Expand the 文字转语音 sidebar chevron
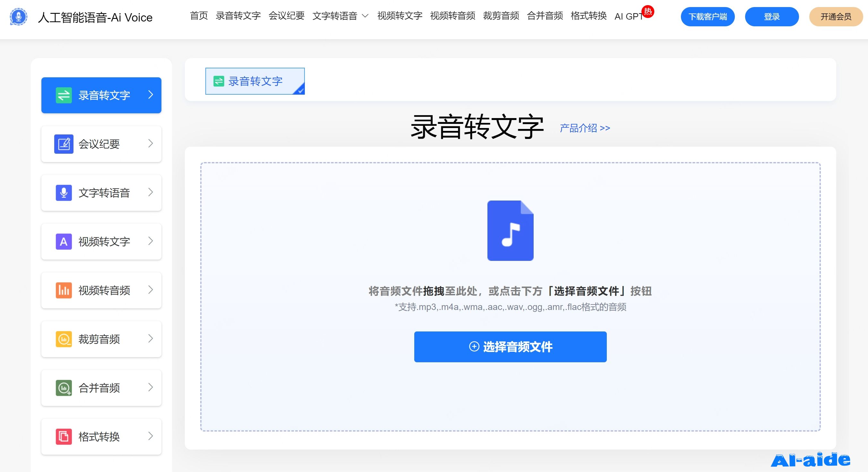 coord(150,193)
